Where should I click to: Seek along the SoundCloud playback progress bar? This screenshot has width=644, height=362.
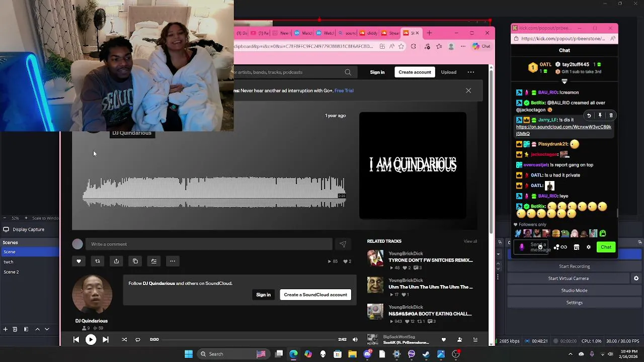coord(249,339)
